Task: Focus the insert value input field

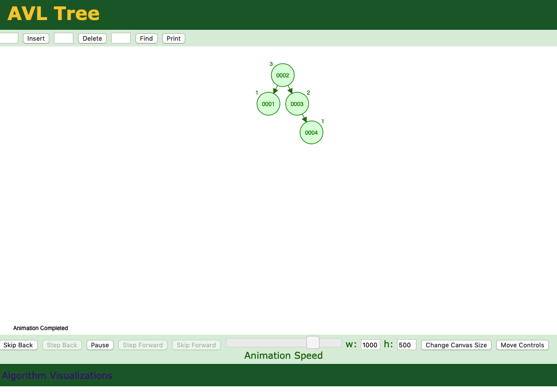Action: [9, 38]
